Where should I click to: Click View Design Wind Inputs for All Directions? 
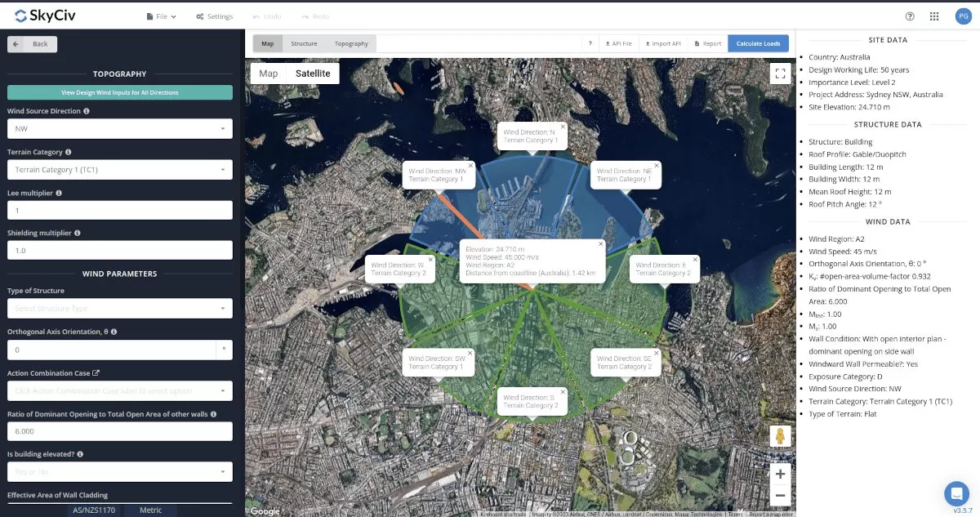[x=119, y=92]
